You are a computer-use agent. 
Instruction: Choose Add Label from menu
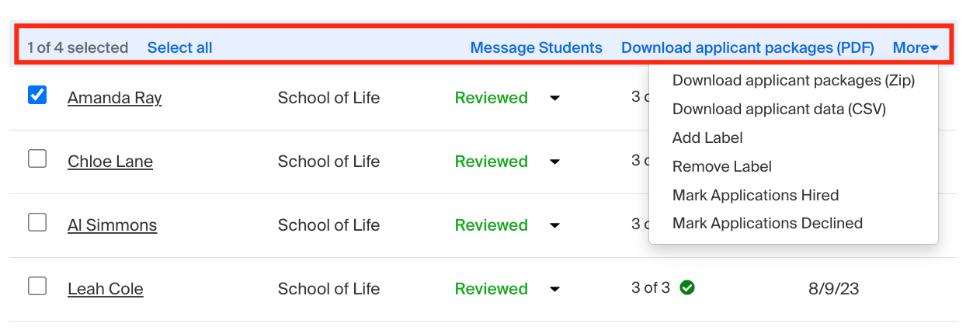[707, 138]
